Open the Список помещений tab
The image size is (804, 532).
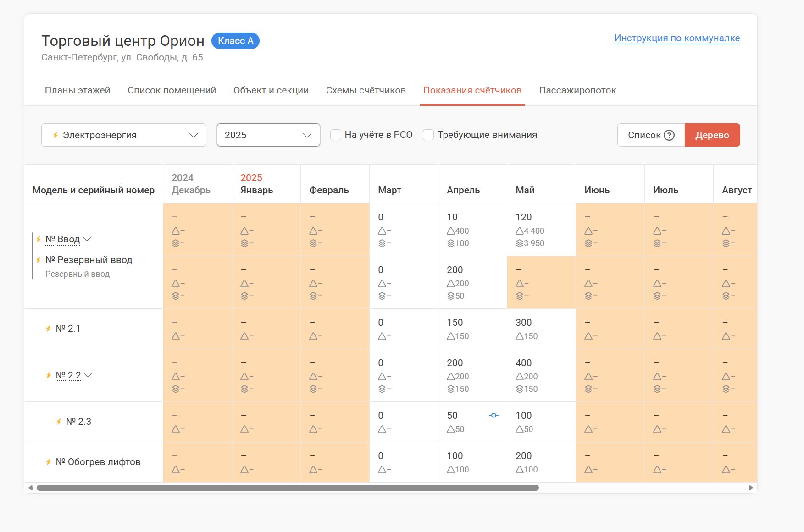172,90
